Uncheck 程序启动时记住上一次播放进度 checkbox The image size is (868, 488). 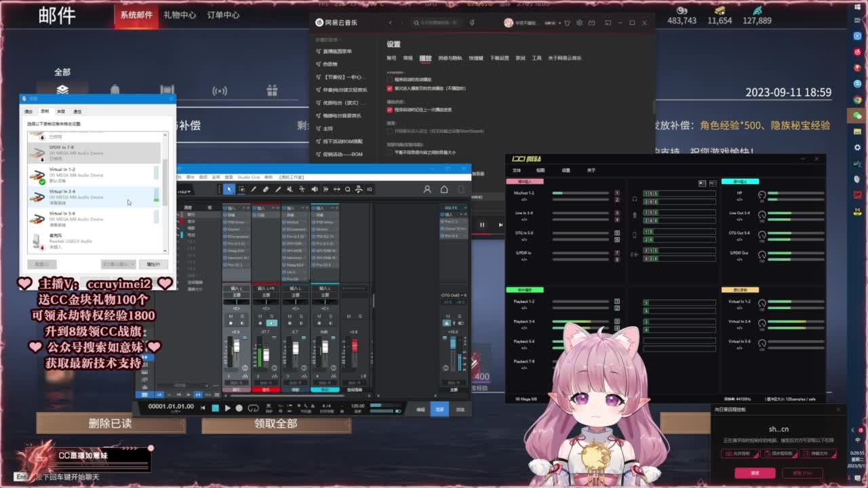pyautogui.click(x=389, y=109)
